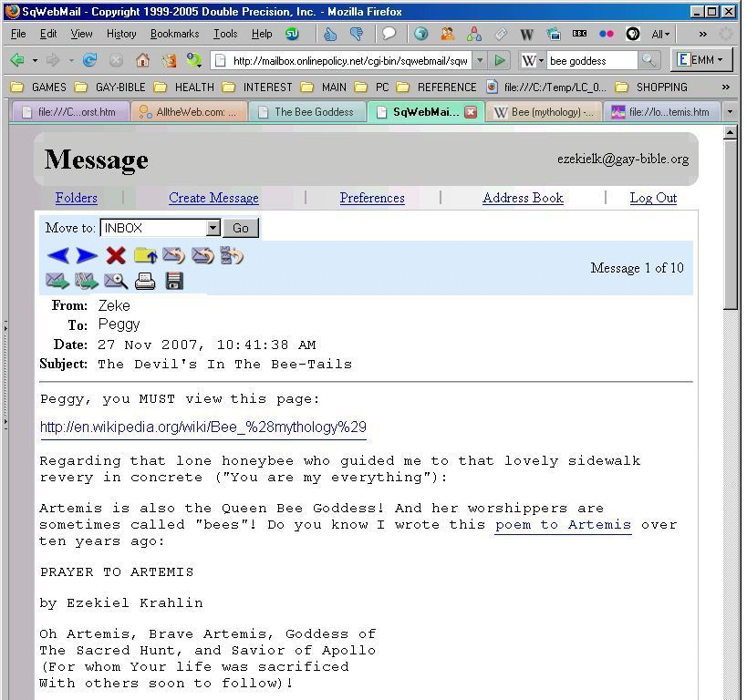Viewport: 747px width, 700px height.
Task: Open the All topics dropdown in StumbleUpon toolbar
Action: pyautogui.click(x=660, y=35)
